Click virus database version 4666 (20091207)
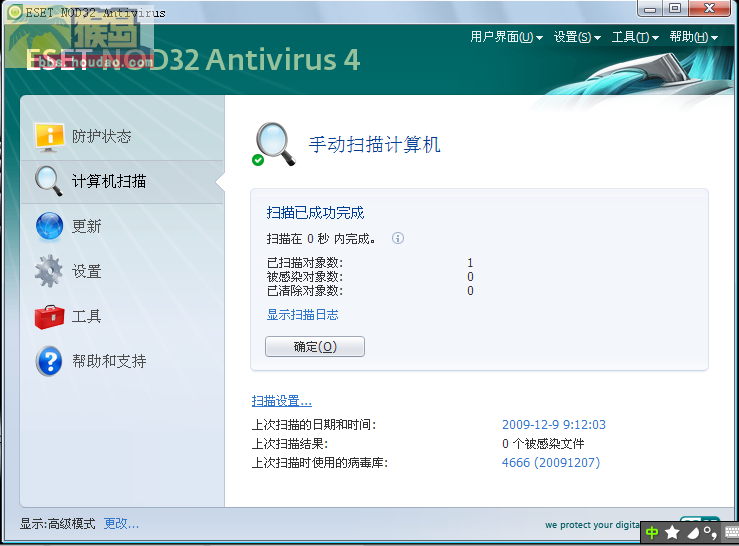 [551, 463]
